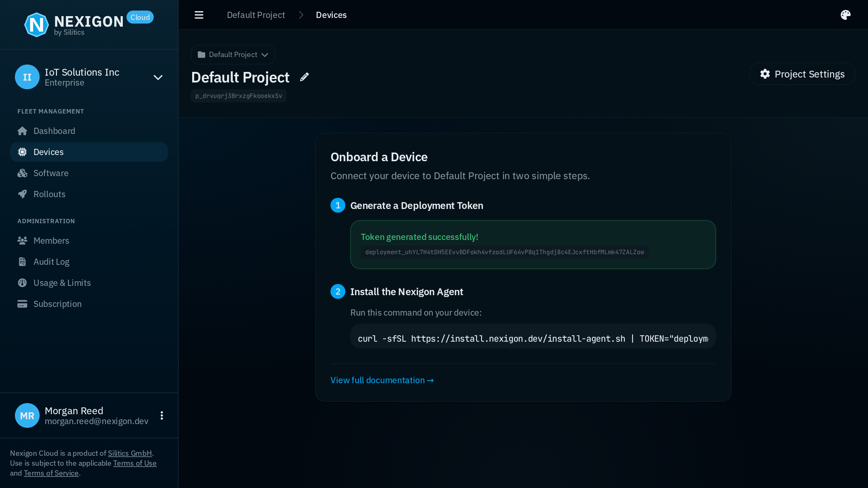Select the deployment token text field
868x488 pixels.
[x=504, y=252]
